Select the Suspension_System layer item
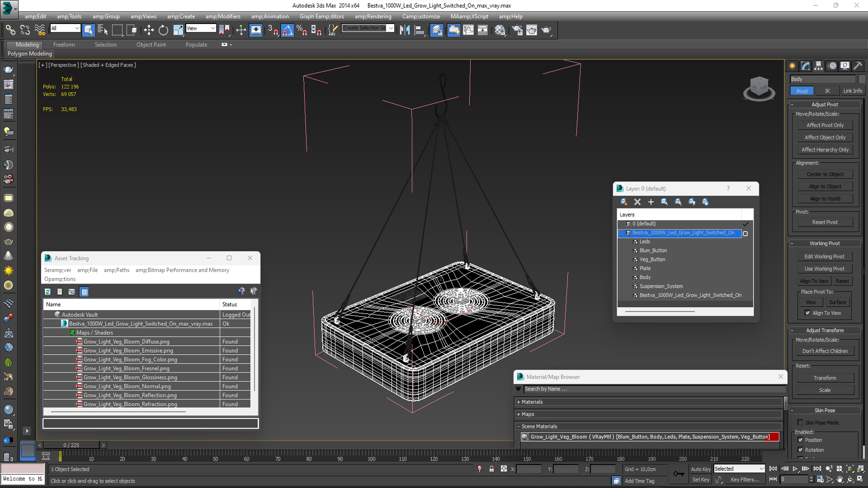The image size is (868, 488). pos(661,286)
